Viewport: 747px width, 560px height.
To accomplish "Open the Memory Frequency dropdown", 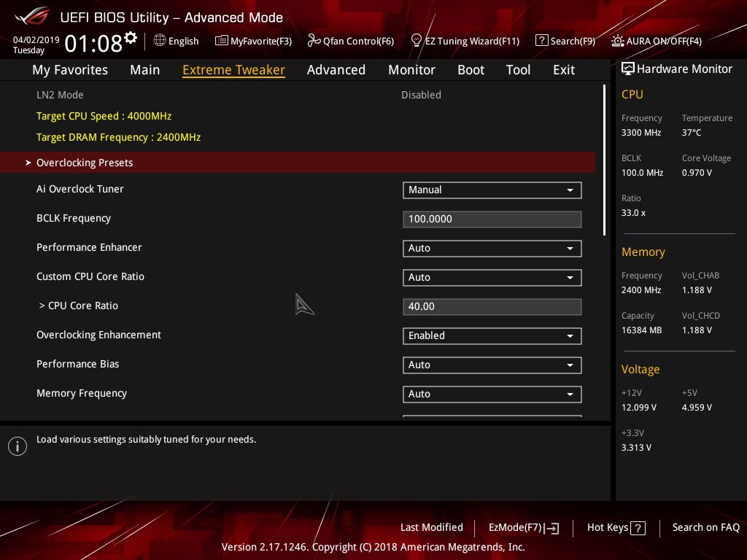I will 492,394.
